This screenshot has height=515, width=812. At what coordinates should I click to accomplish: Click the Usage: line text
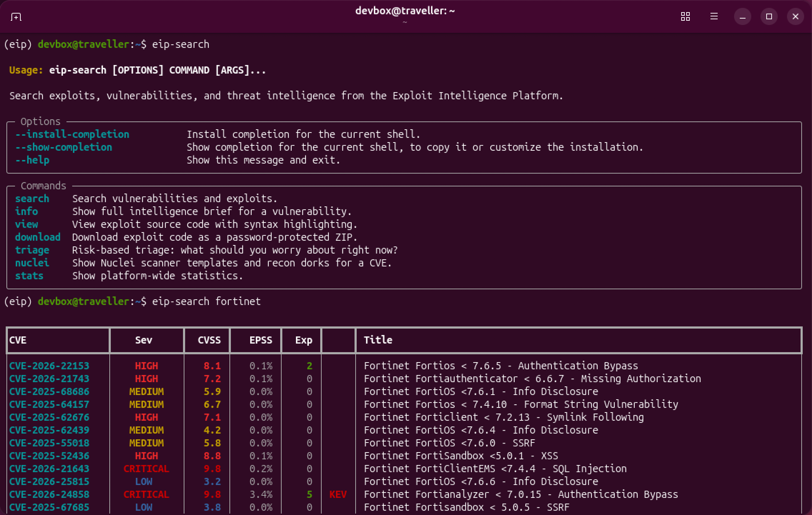coord(138,70)
